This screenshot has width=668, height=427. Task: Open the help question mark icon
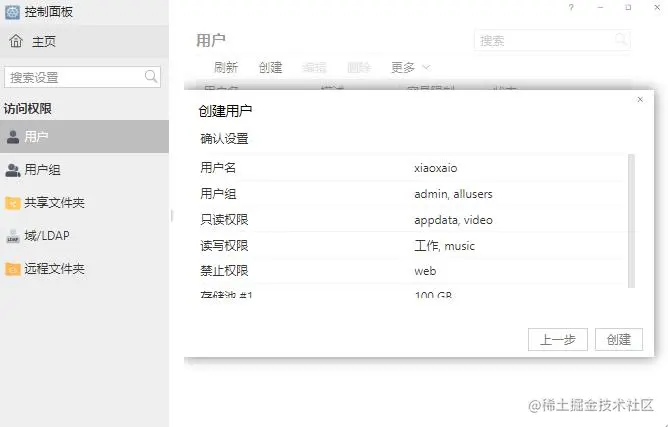(571, 8)
